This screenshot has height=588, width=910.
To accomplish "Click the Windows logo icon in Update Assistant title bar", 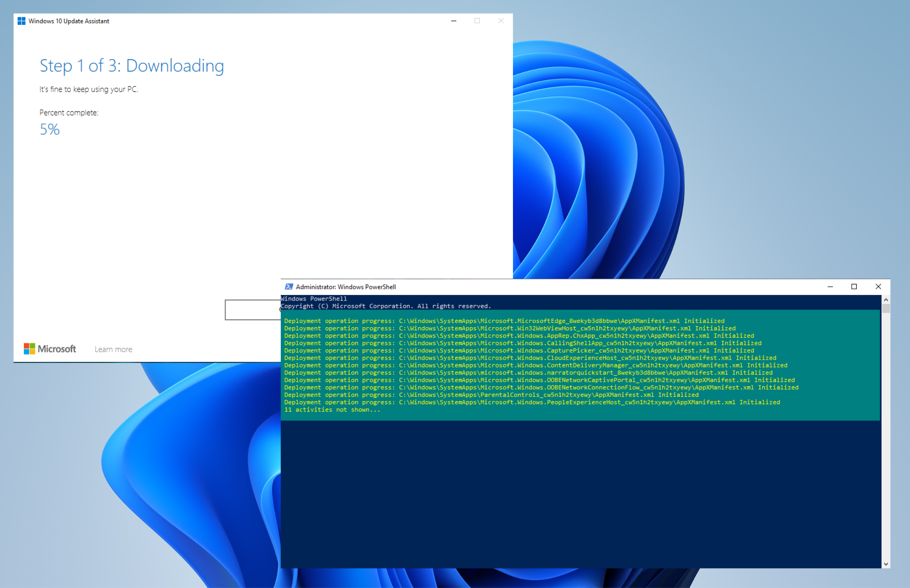I will click(21, 21).
